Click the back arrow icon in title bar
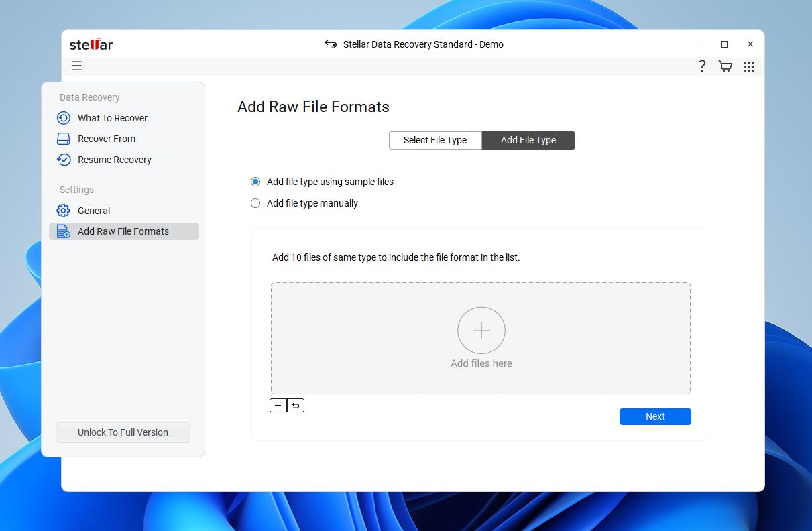Image resolution: width=812 pixels, height=531 pixels. [330, 44]
